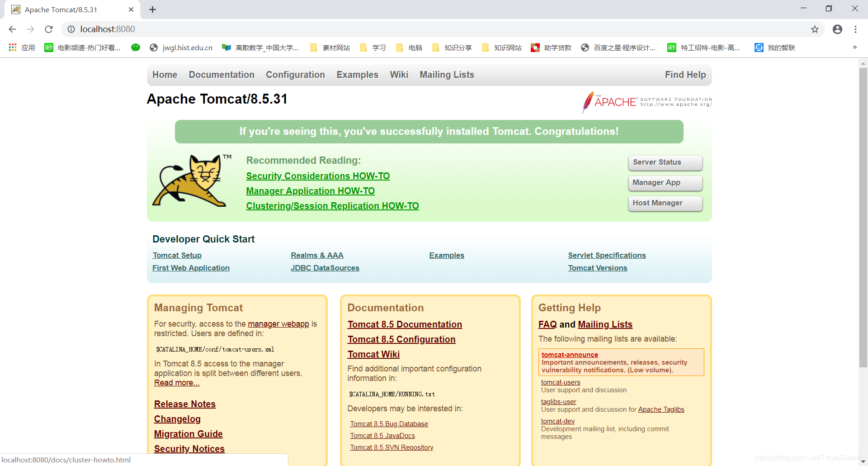Click the Host Manager button
The width and height of the screenshot is (868, 466).
pos(665,203)
